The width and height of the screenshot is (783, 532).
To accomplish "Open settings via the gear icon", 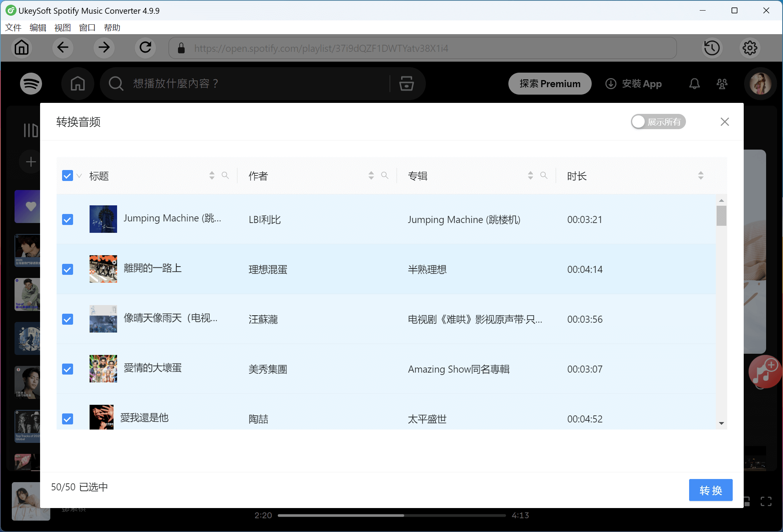I will 750,48.
